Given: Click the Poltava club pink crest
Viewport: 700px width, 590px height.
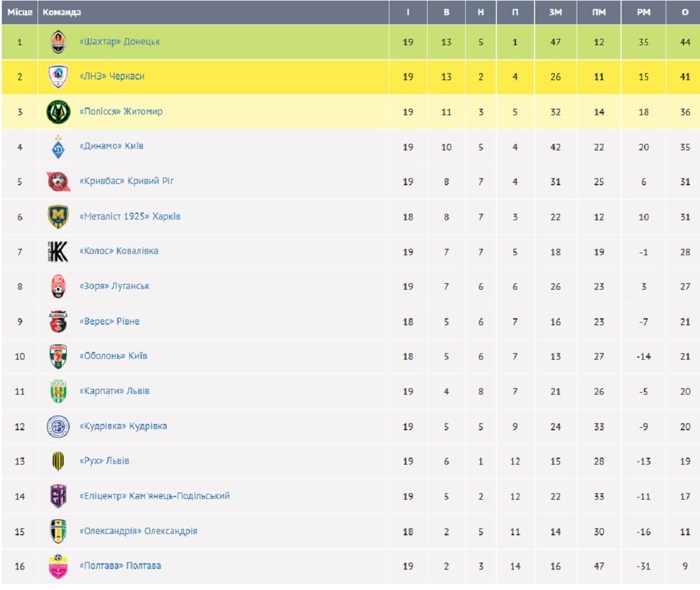Looking at the screenshot, I should [x=58, y=566].
